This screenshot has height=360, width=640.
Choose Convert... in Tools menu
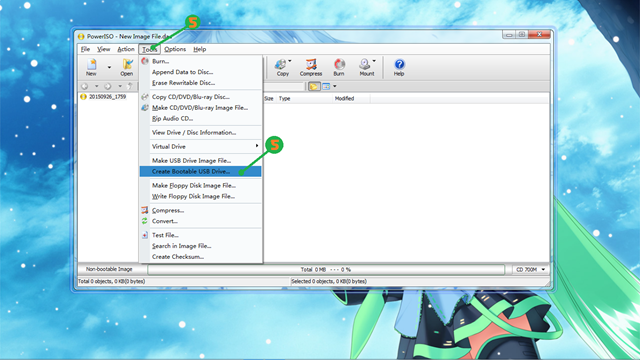(x=200, y=221)
